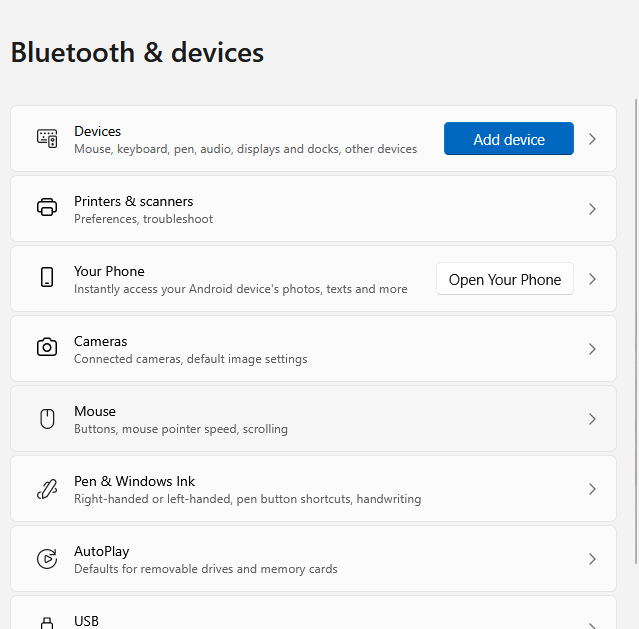Screen dimensions: 639x629
Task: Expand the Devices row chevron
Action: click(x=592, y=139)
